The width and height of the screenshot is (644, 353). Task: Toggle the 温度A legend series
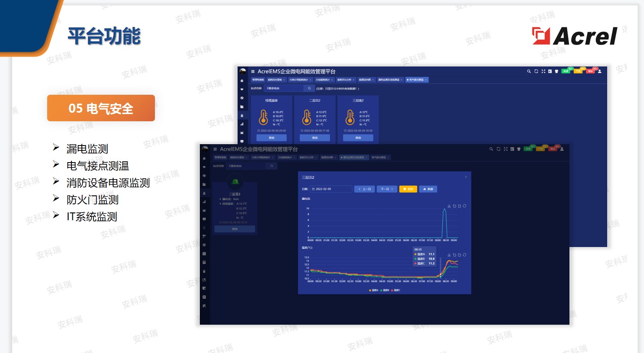[374, 290]
